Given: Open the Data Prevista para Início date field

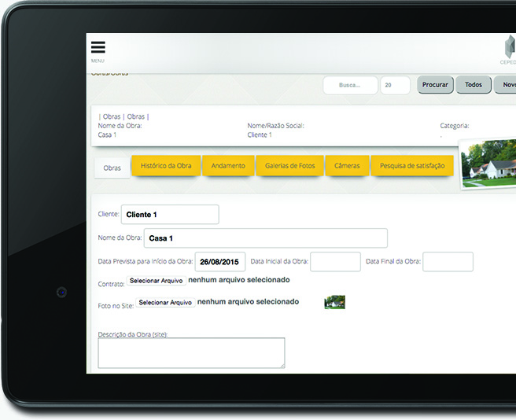Looking at the screenshot, I should point(220,262).
